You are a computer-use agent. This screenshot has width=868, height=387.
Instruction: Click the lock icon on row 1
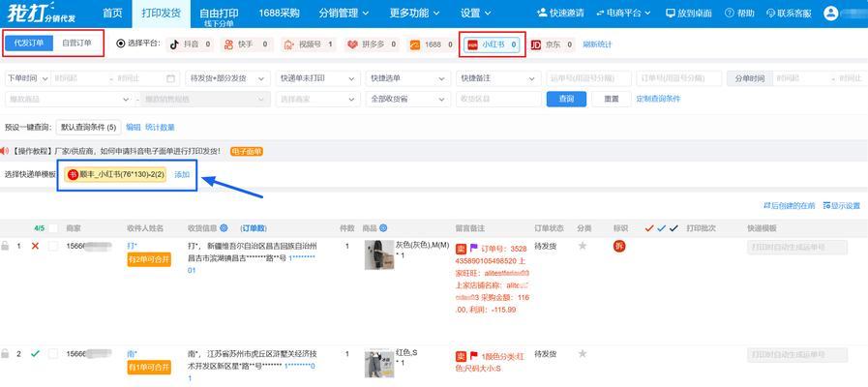5,246
